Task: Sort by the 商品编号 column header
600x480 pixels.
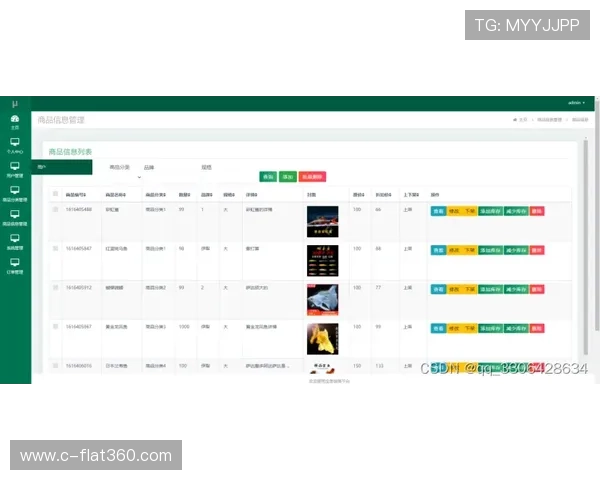Action: pyautogui.click(x=76, y=194)
